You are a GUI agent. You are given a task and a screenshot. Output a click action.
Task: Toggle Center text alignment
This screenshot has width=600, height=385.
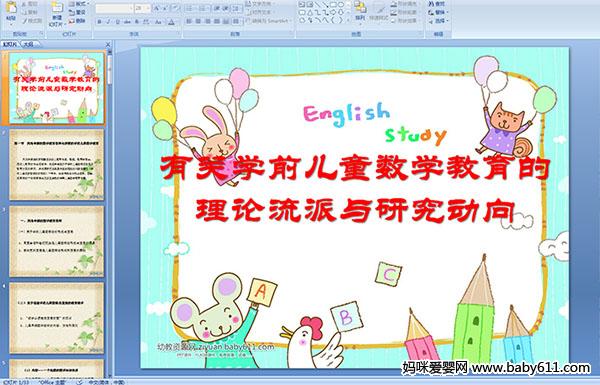pyautogui.click(x=198, y=21)
